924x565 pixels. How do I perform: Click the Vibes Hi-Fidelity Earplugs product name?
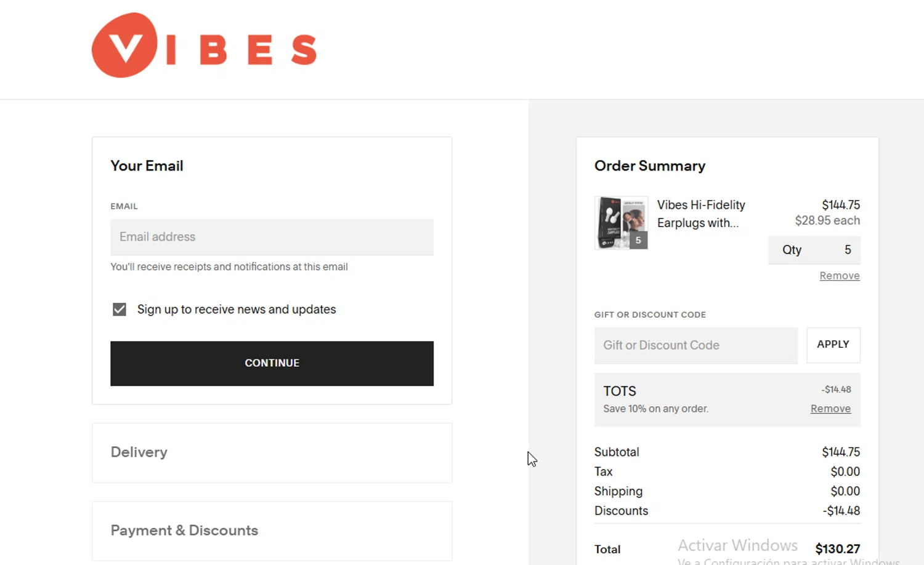(701, 214)
